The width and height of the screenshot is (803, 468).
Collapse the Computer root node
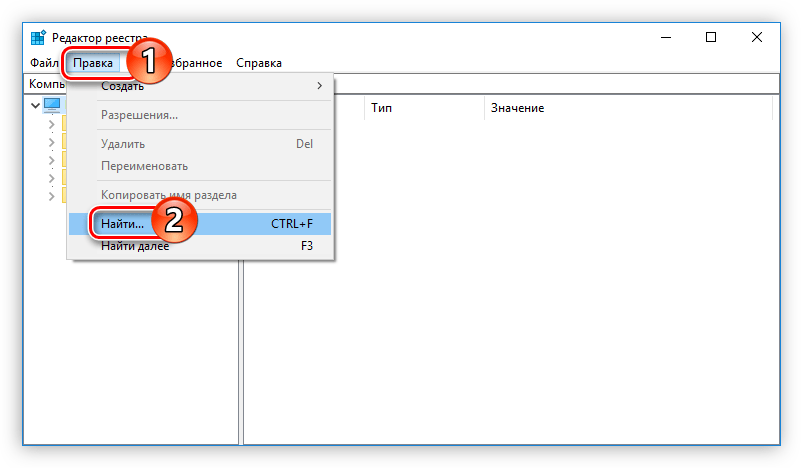pyautogui.click(x=36, y=105)
